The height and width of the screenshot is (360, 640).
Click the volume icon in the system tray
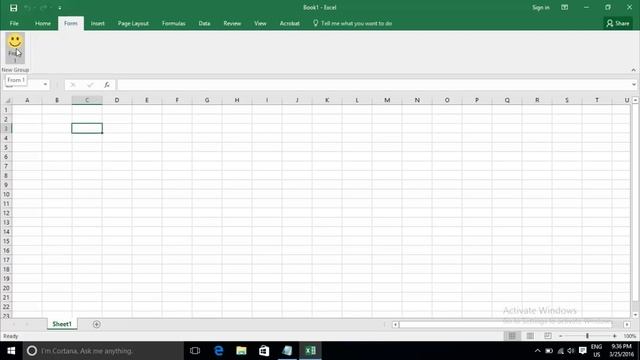pyautogui.click(x=571, y=351)
